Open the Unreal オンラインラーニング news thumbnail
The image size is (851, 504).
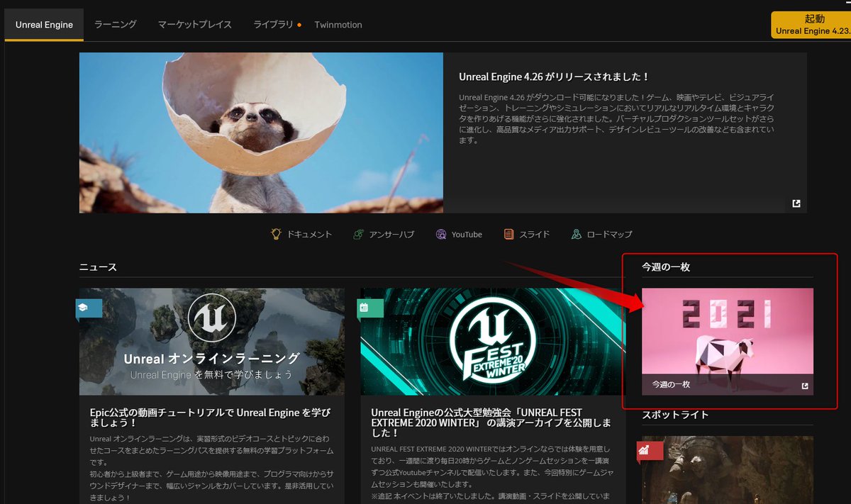coord(212,342)
